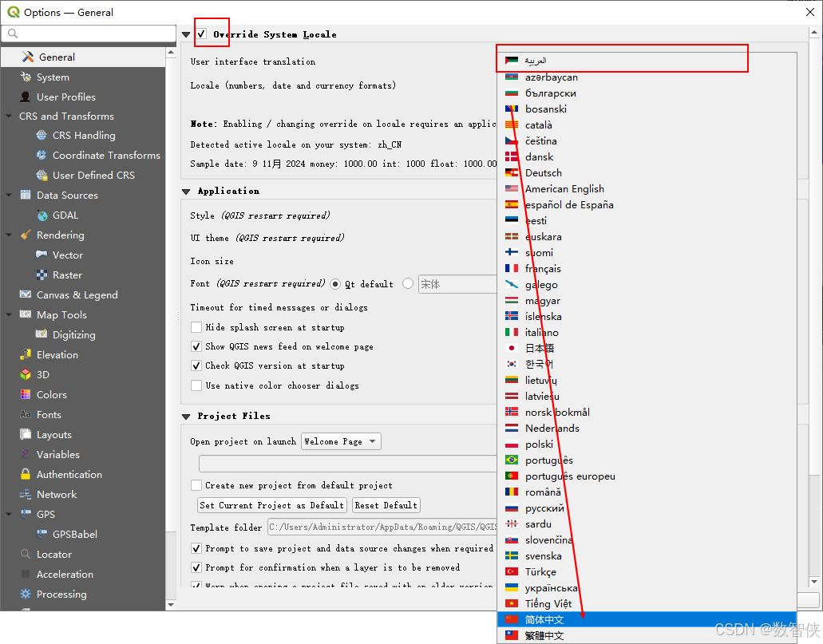The height and width of the screenshot is (644, 823).
Task: Collapse the GPS tree group
Action: [x=9, y=514]
